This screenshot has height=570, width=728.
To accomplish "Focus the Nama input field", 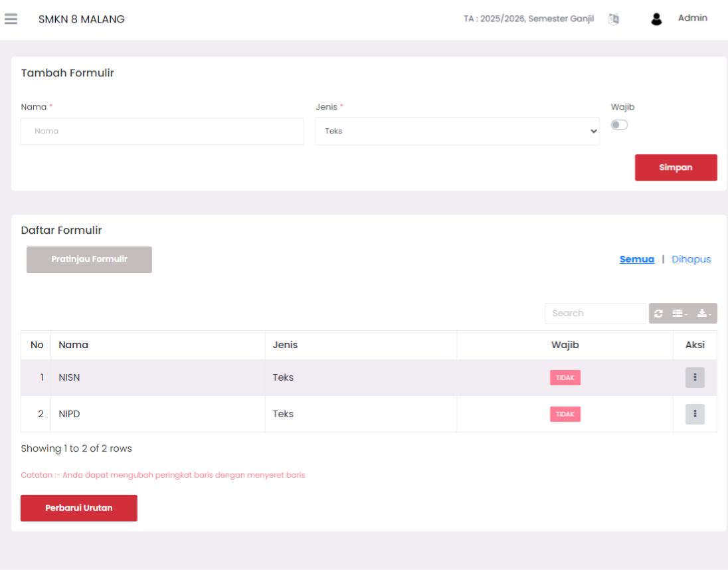I will point(162,132).
